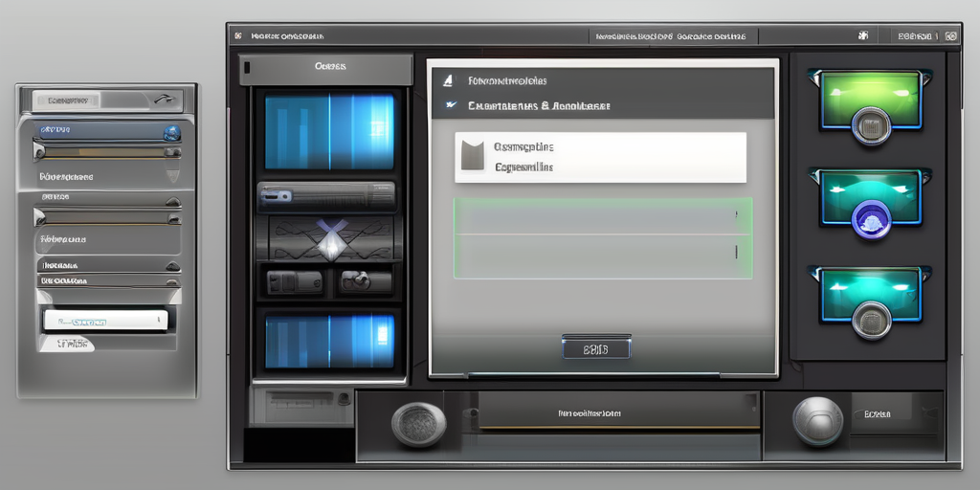980x490 pixels.
Task: Select the white card in the center panel
Action: point(600,158)
